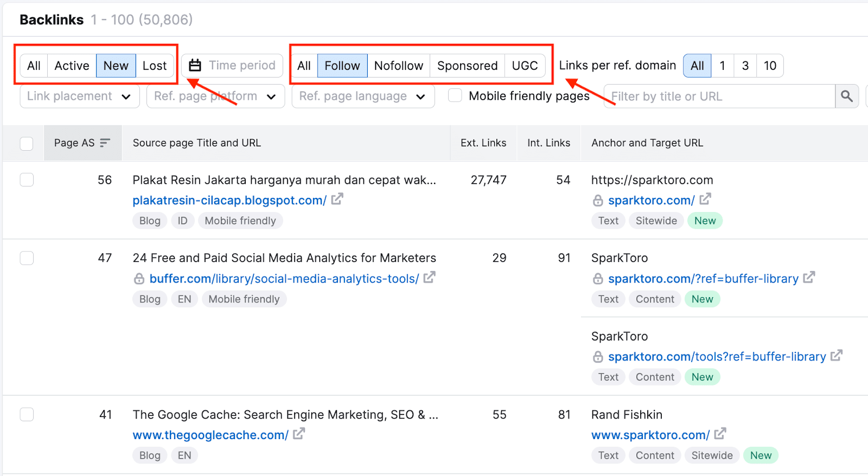Click the search magnifier icon button
868x476 pixels.
pyautogui.click(x=846, y=97)
